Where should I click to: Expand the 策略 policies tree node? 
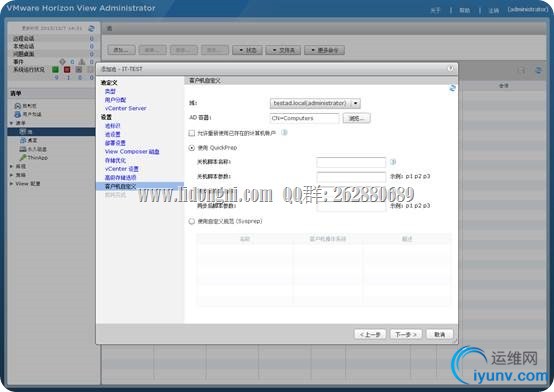12,175
